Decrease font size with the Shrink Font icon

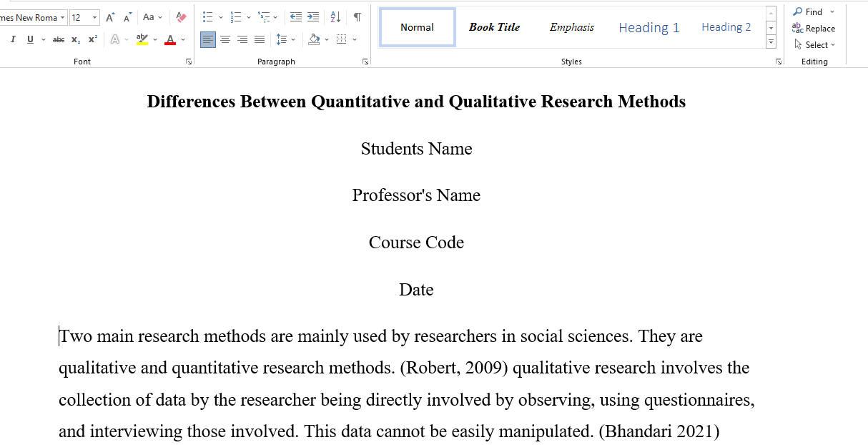click(127, 17)
